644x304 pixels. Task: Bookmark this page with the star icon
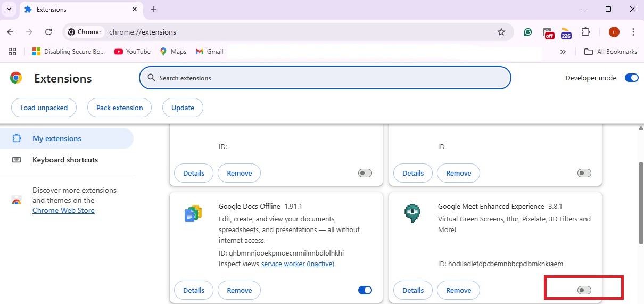[x=501, y=32]
